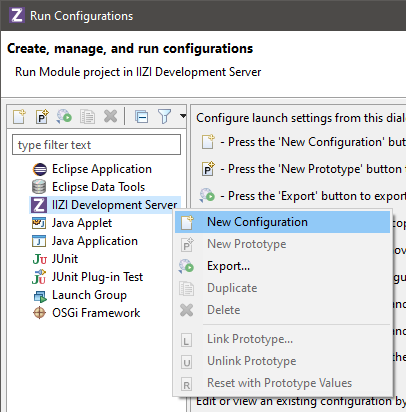
Task: Click the 'Create, manage, and run configurations' heading
Action: pos(130,49)
